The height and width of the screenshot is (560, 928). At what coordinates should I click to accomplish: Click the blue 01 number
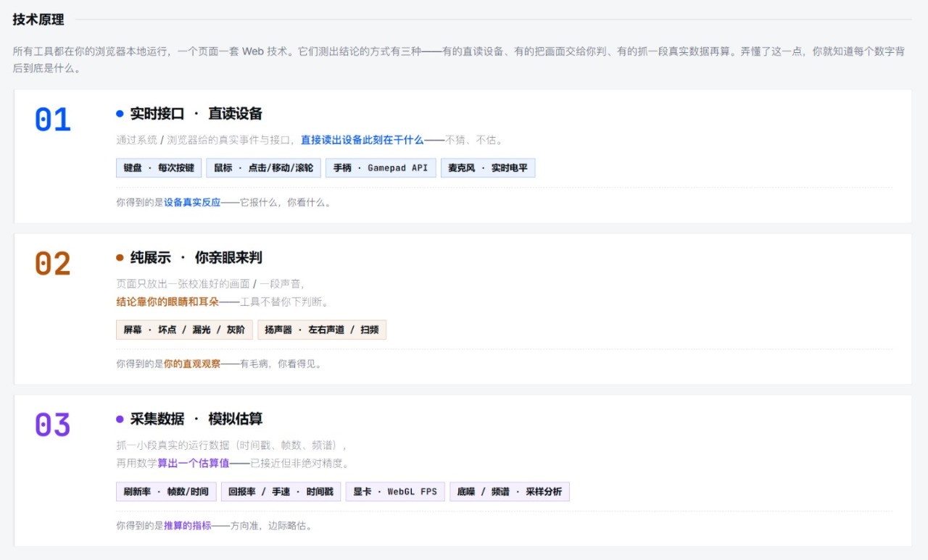pos(53,120)
